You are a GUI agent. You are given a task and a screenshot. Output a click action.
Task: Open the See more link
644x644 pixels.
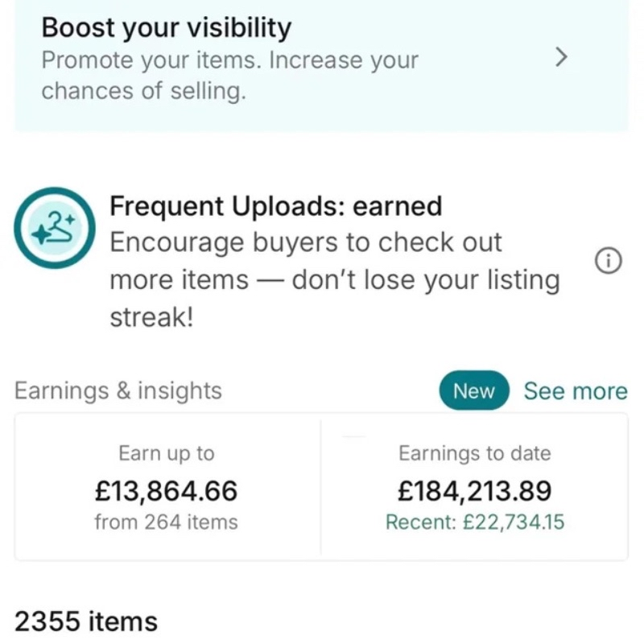575,391
